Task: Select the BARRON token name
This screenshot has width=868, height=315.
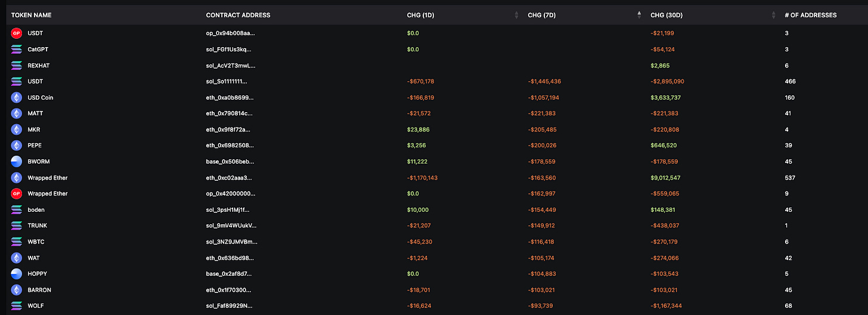Action: tap(39, 290)
